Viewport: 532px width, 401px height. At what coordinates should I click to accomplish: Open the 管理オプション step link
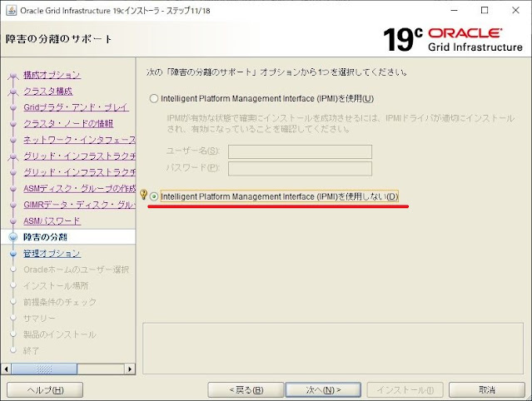[52, 254]
